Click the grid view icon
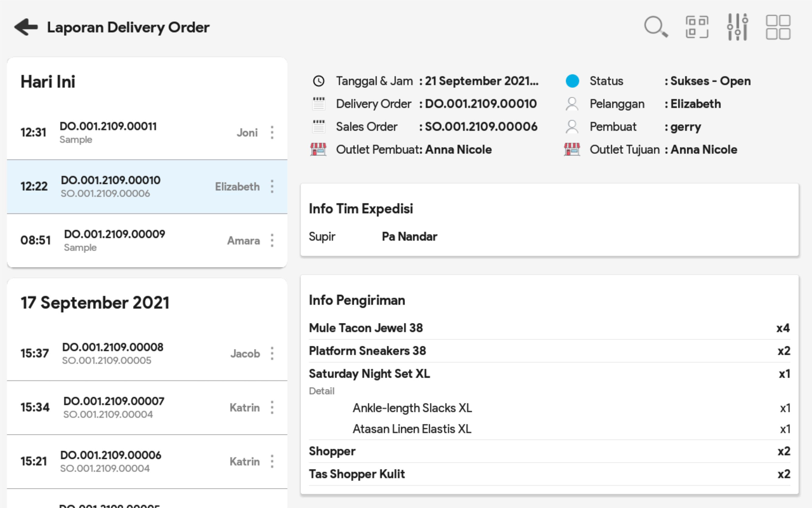The height and width of the screenshot is (508, 812). click(778, 27)
